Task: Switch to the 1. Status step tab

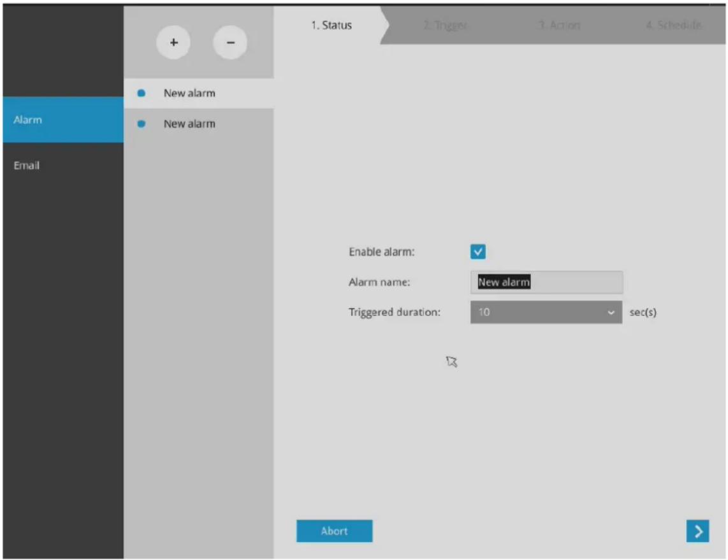Action: 331,25
